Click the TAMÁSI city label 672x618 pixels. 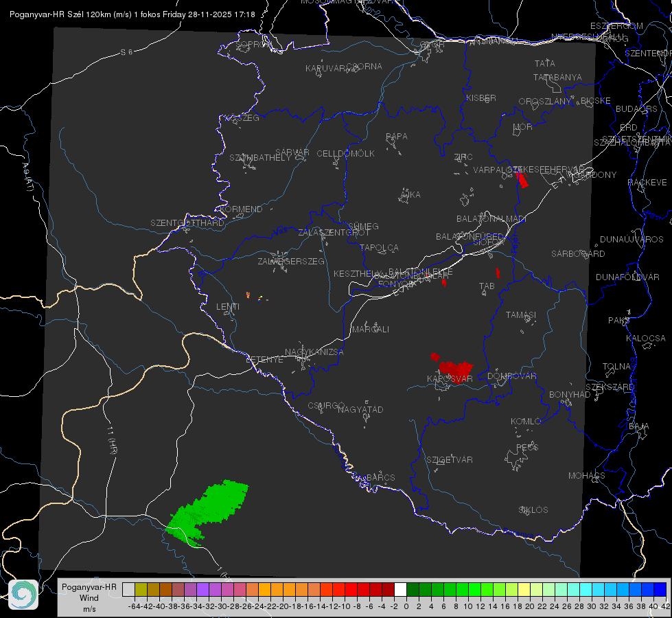coord(521,315)
